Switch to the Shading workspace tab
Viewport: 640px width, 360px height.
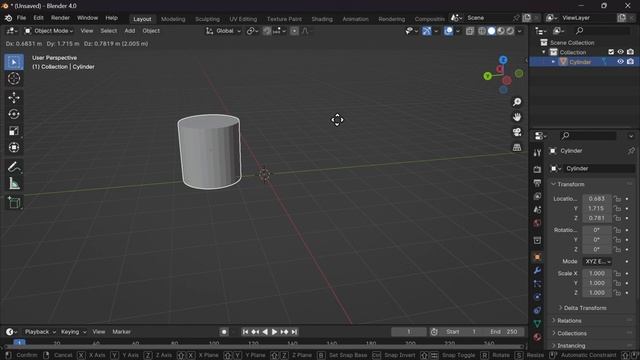click(x=322, y=19)
